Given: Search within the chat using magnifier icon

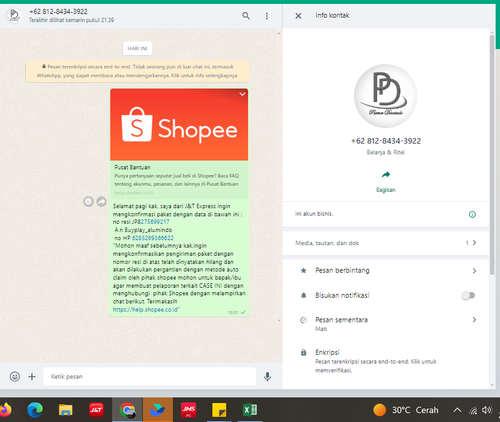Looking at the screenshot, I should (246, 16).
